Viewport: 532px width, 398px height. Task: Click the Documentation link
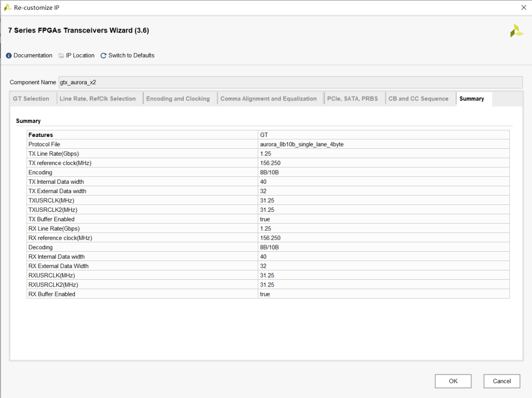click(32, 55)
